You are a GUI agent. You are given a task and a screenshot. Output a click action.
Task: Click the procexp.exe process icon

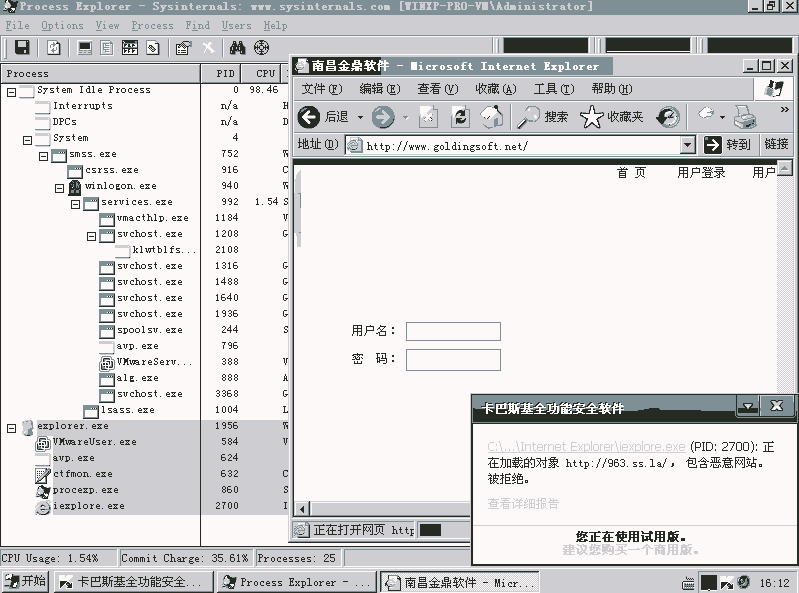(43, 491)
